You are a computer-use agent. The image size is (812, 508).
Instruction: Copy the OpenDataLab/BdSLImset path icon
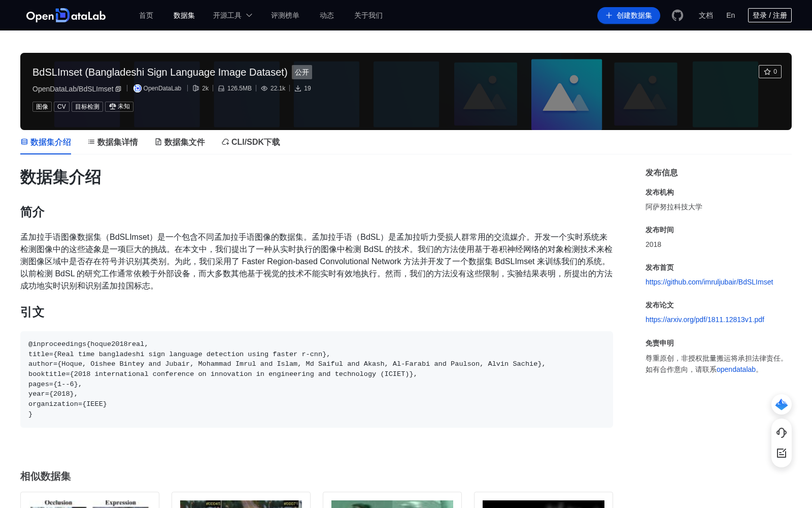pos(118,89)
